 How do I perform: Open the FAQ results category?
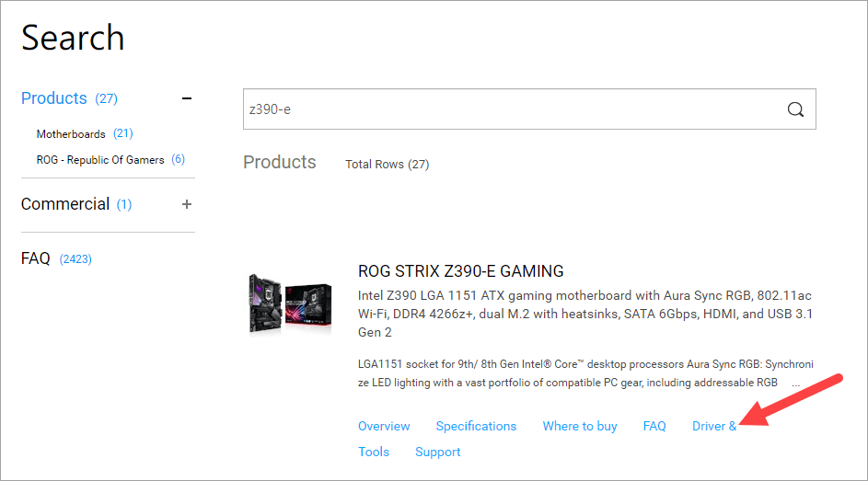click(36, 259)
